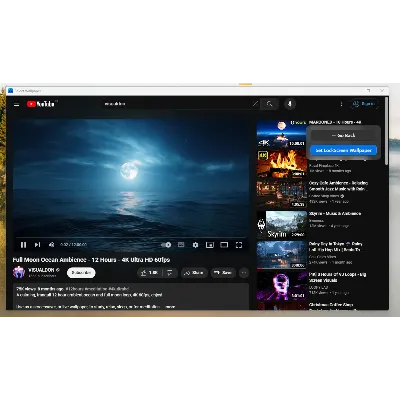Toggle the autoplay switch
Viewport: 400px width, 400px height.
(x=166, y=245)
